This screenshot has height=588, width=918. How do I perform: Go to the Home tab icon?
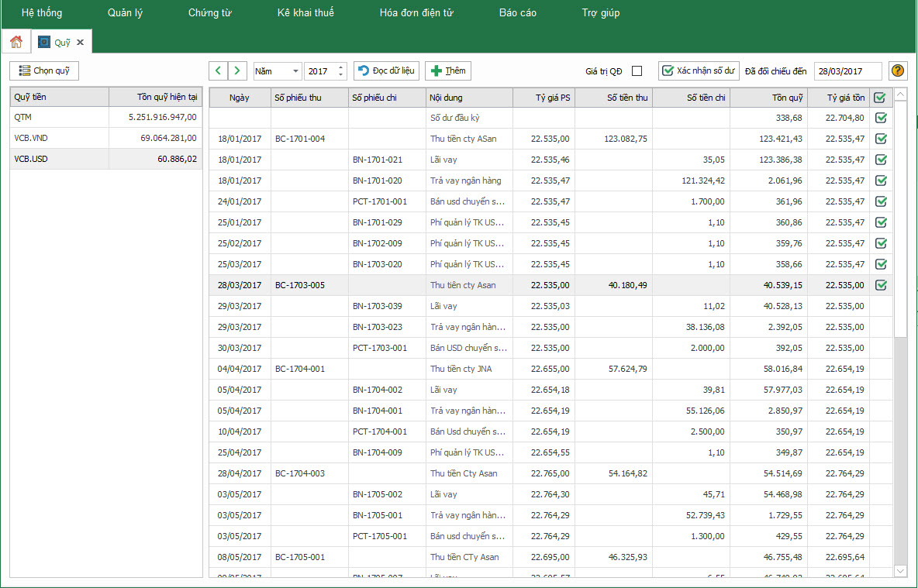point(16,42)
